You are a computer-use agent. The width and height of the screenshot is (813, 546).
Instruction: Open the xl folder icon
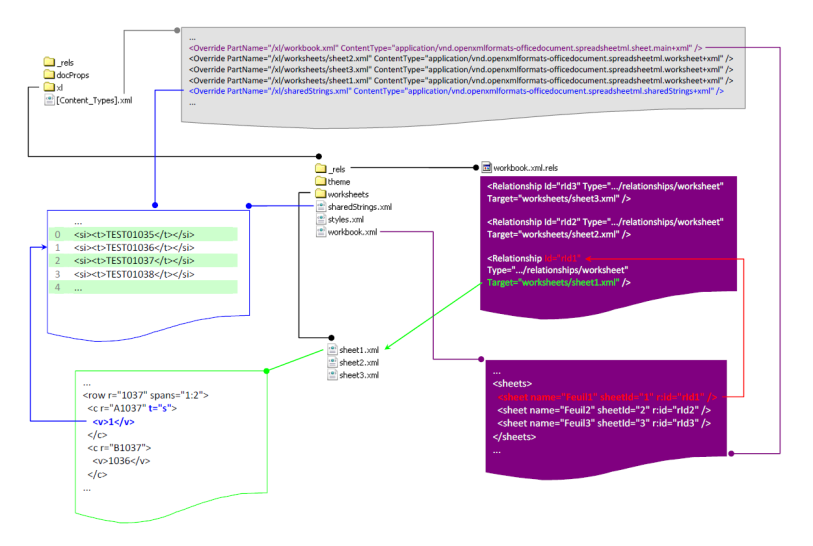coord(49,87)
